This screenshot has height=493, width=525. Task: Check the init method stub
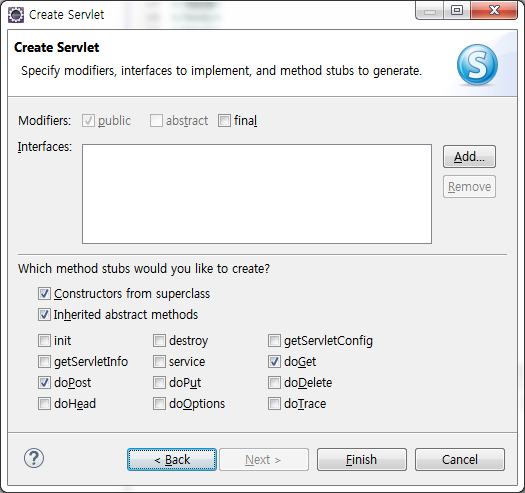[x=44, y=341]
